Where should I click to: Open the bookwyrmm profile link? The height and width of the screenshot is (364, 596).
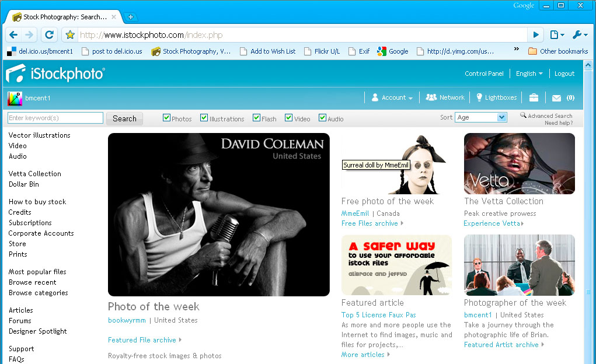coord(127,320)
